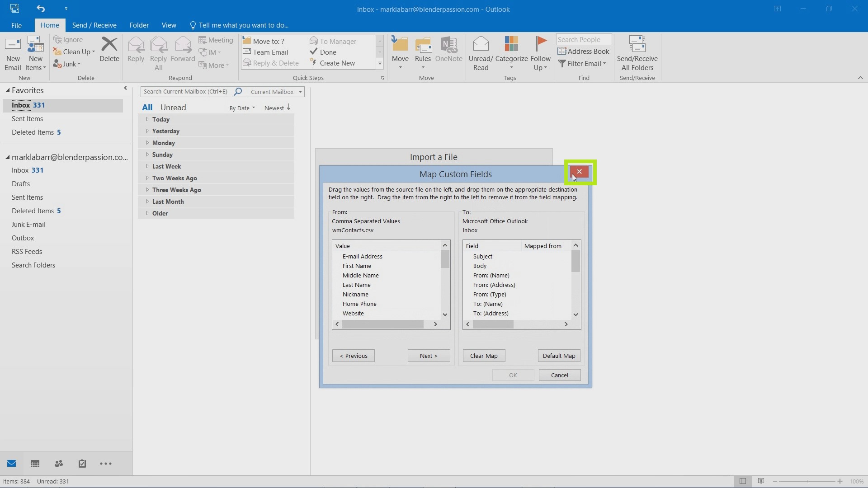Click the zoom slider in status bar
The image size is (868, 488).
807,481
